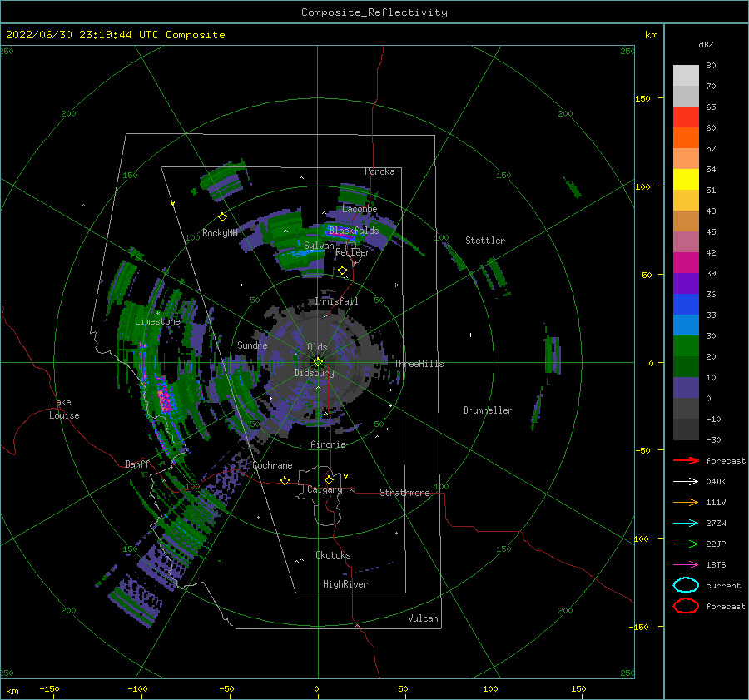Click the cyan current ellipse icon
The width and height of the screenshot is (749, 700).
point(686,585)
